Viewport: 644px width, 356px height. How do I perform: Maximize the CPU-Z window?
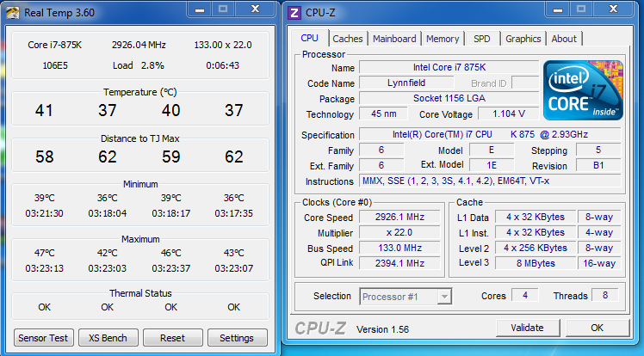pyautogui.click(x=581, y=9)
